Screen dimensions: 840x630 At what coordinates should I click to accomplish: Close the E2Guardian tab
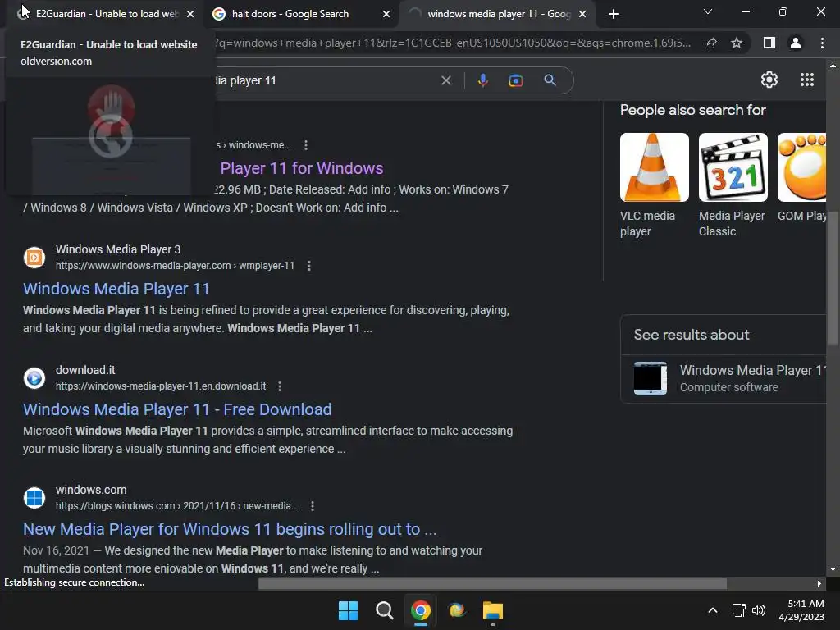190,14
